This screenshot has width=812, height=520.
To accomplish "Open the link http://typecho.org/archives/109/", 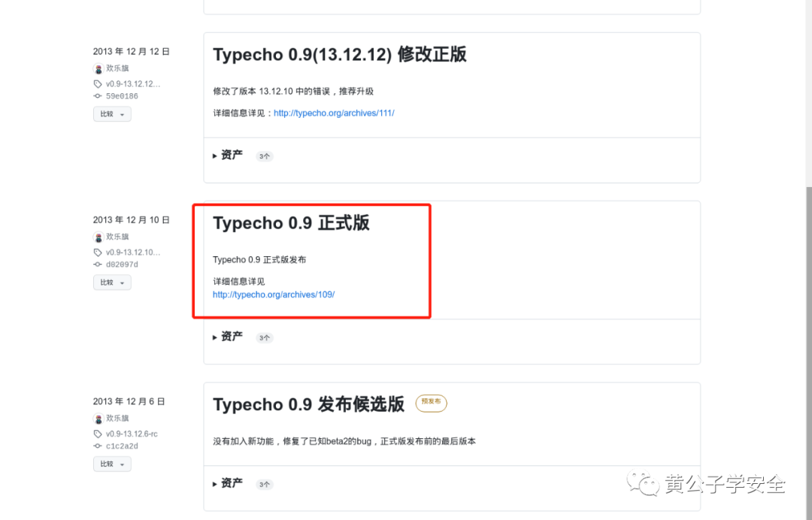I will click(273, 294).
